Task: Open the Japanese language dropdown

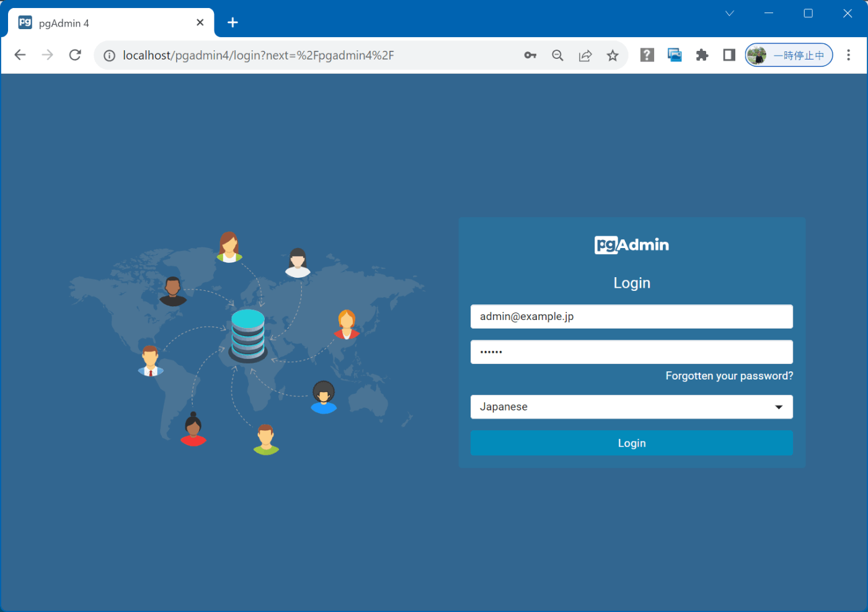Action: [632, 407]
